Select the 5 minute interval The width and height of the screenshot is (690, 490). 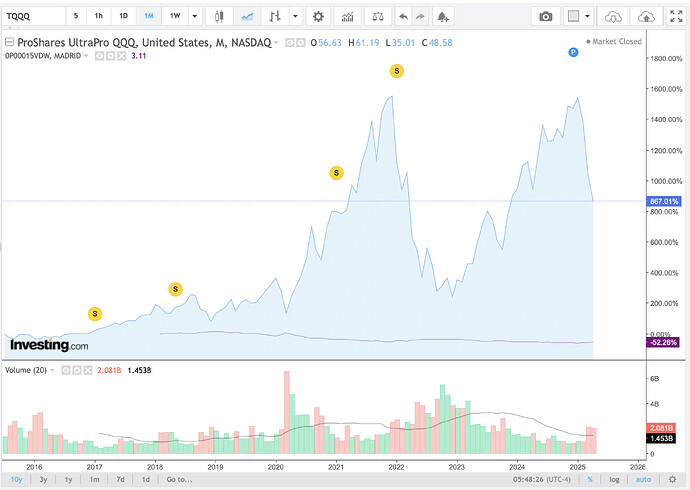click(76, 16)
